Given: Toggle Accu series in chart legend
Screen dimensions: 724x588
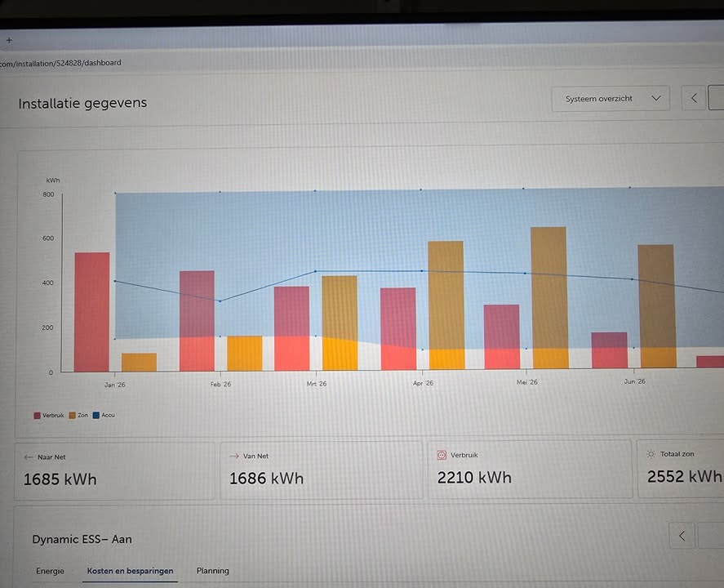Looking at the screenshot, I should 104,415.
